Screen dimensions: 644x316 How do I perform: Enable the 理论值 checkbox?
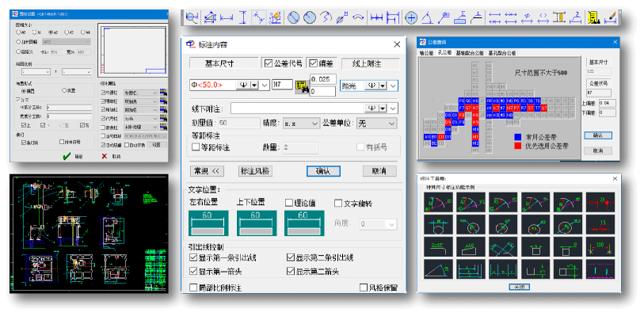[x=289, y=203]
